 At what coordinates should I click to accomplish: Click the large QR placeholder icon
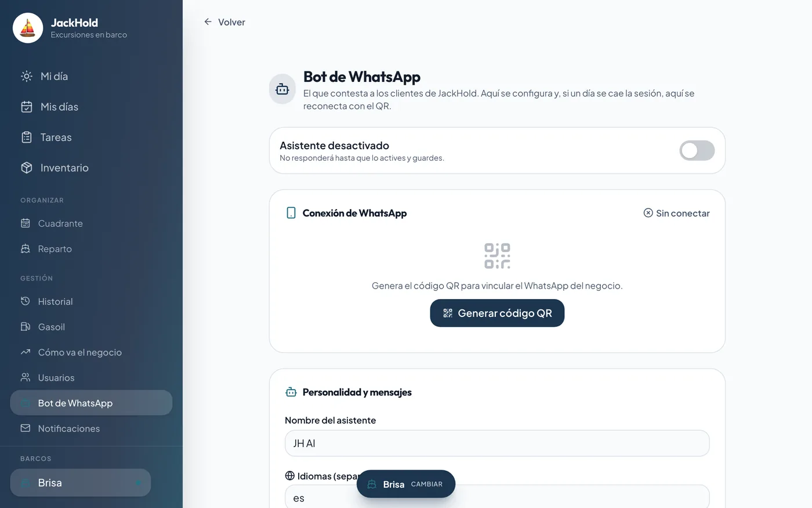(x=497, y=256)
